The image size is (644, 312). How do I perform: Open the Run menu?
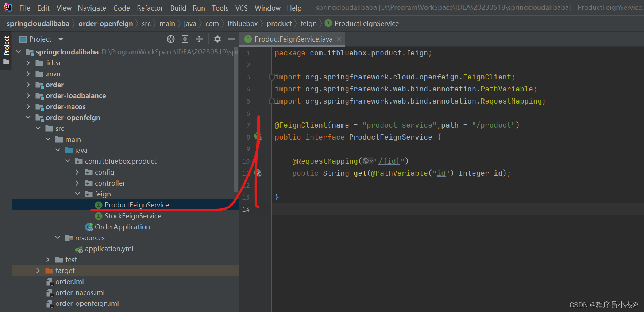coord(199,8)
